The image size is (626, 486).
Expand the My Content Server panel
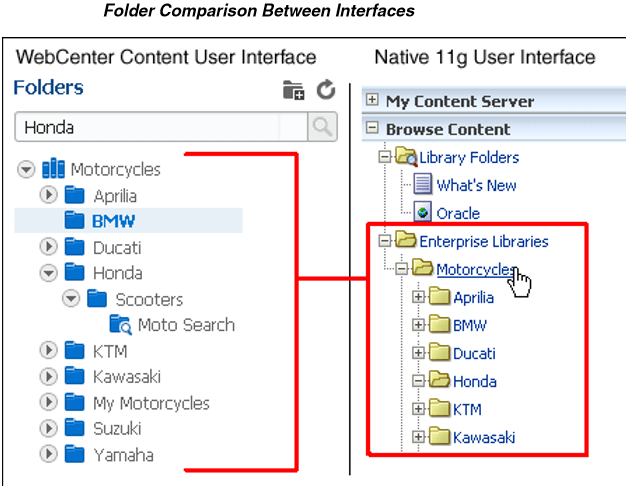[373, 101]
